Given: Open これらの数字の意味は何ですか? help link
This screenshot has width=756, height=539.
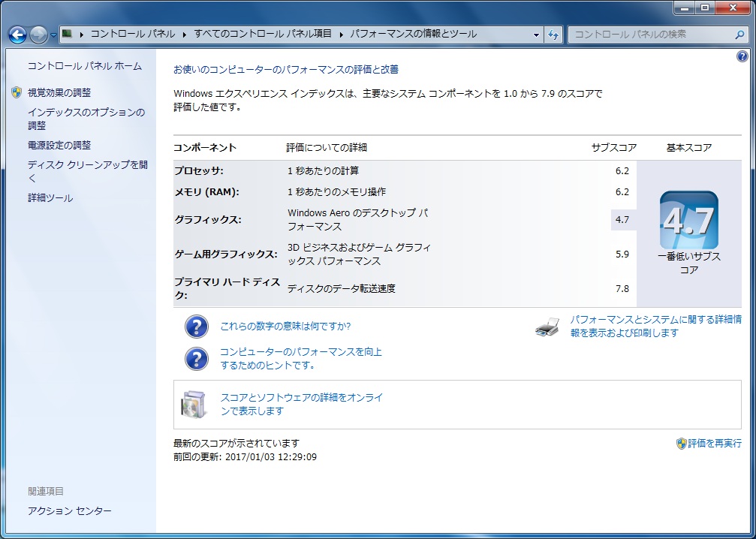Looking at the screenshot, I should tap(285, 327).
